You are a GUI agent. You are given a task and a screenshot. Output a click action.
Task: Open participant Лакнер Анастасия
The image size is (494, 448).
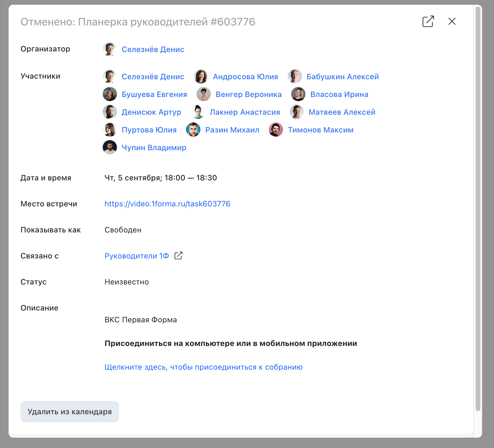click(245, 112)
